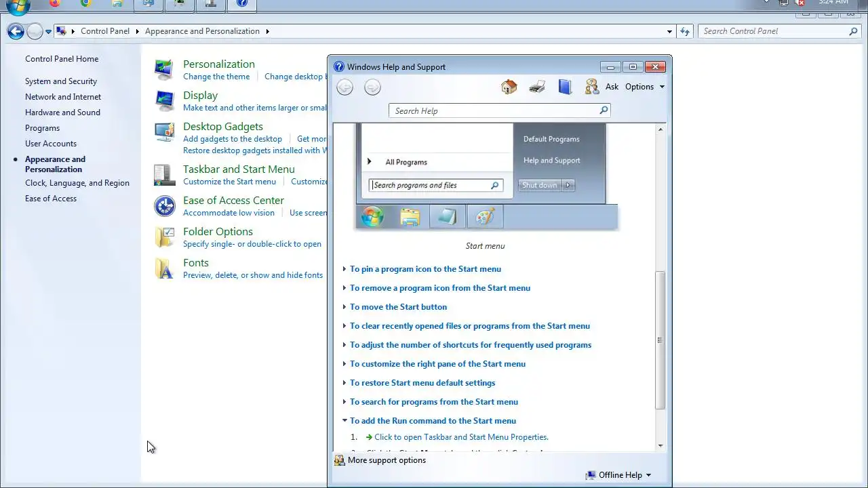Open Hardware and Sound in sidebar
This screenshot has width=868, height=488.
coord(62,113)
